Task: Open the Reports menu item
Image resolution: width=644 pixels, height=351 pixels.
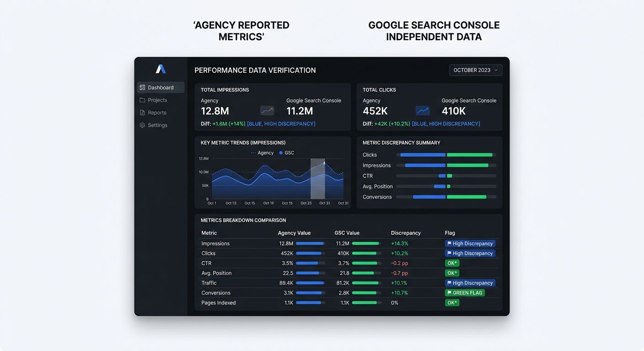Action: (161, 112)
